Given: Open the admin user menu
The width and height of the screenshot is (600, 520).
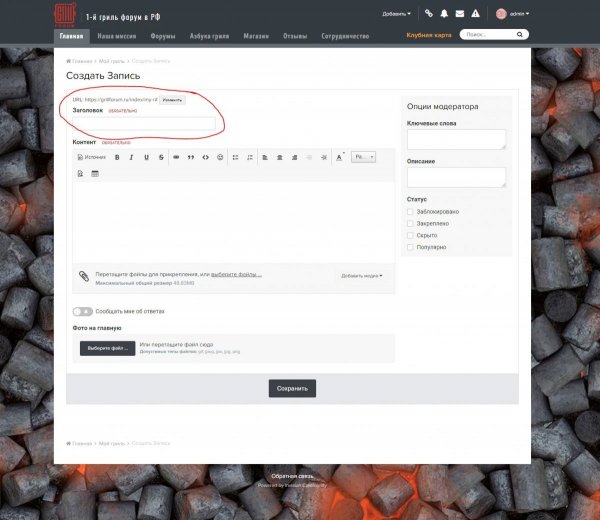Looking at the screenshot, I should 513,14.
